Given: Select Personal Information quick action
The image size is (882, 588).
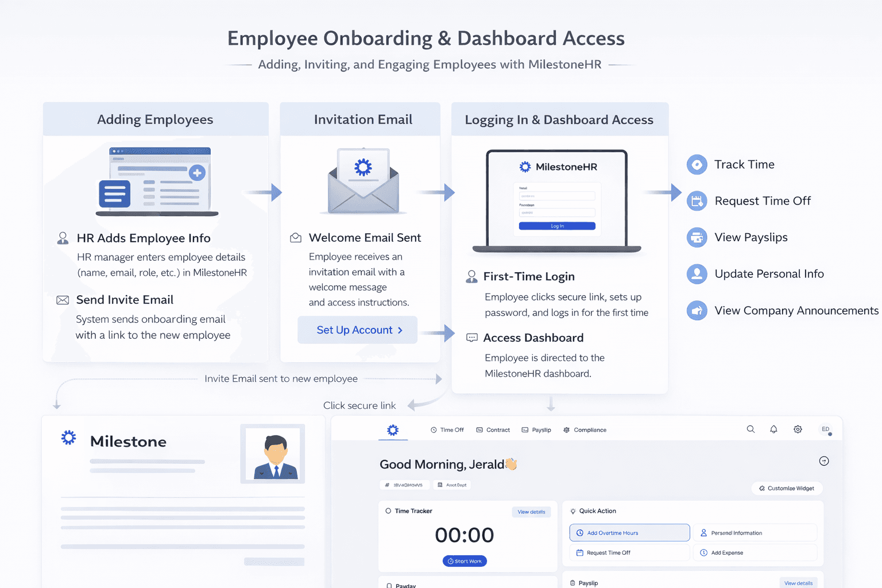Looking at the screenshot, I should click(x=755, y=533).
